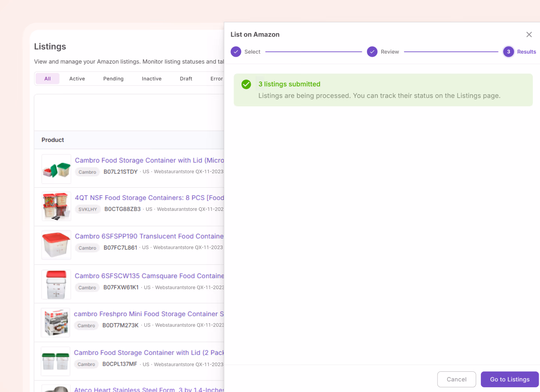
Task: Open Ateco Heart Stainless Steel Form listing
Action: 149,389
